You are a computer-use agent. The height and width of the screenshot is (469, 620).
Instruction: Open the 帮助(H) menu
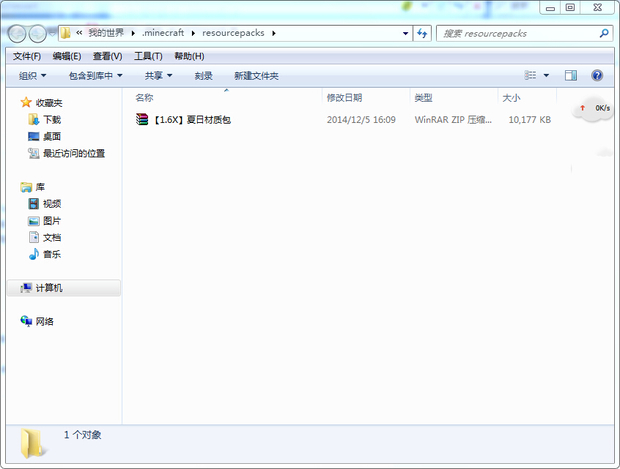click(189, 56)
